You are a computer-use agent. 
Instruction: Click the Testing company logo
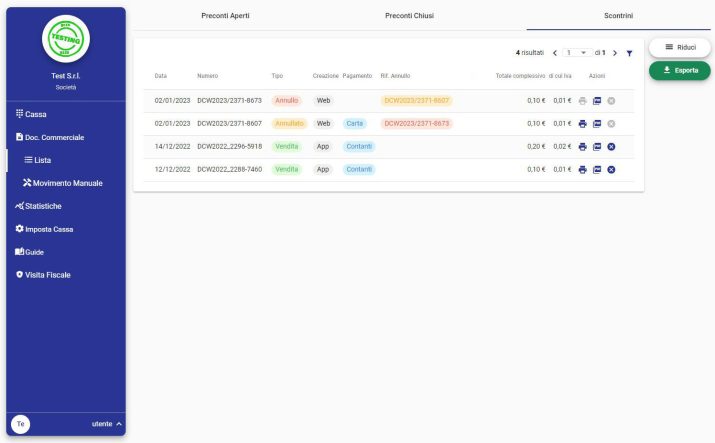point(66,39)
